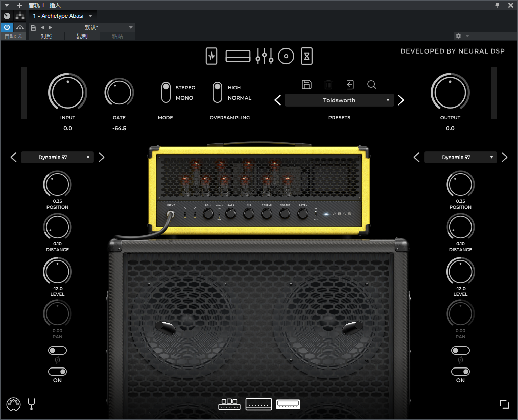Open MIDI settings via the MIDI connector icon
Screen dimensions: 518x420
[13, 404]
